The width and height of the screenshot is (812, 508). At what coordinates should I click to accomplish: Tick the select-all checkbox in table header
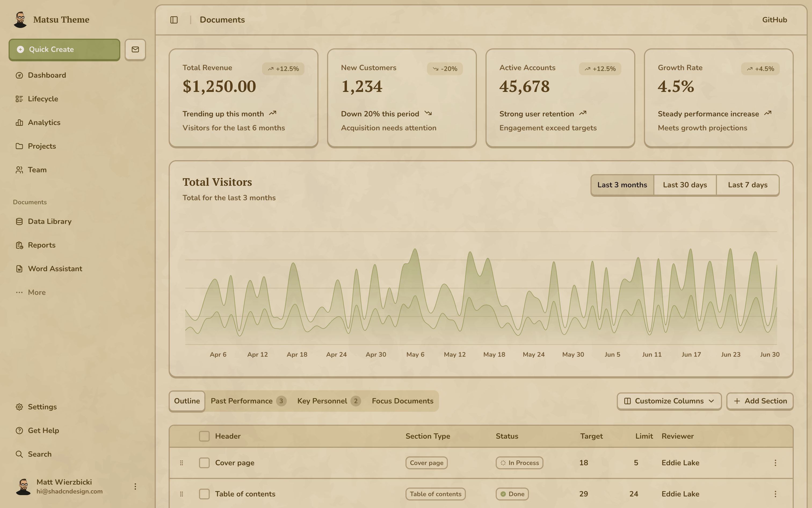(x=204, y=436)
